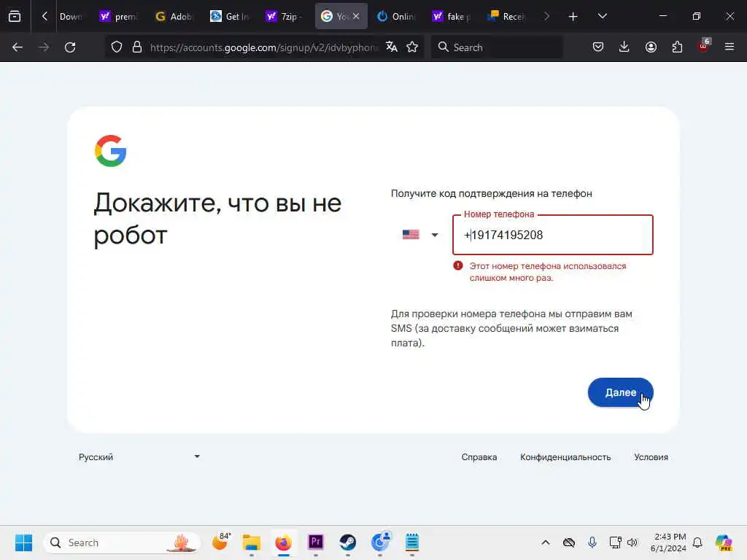Open the network tray icon
The height and width of the screenshot is (560, 747).
615,542
